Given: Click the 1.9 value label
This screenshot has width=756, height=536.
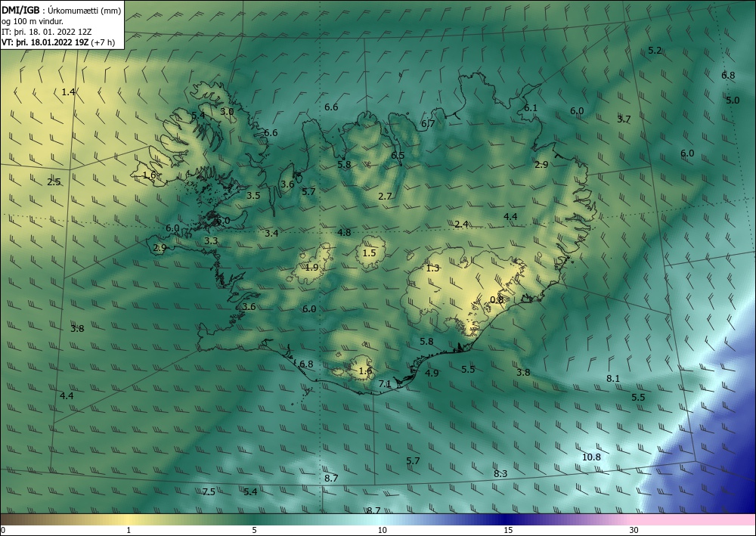Looking at the screenshot, I should 312,268.
